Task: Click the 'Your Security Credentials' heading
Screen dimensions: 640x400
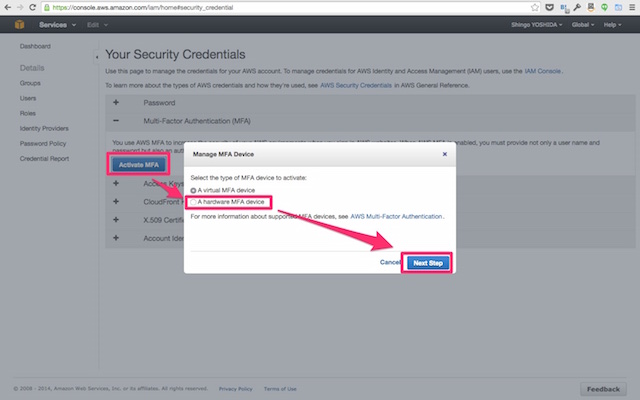Action: (176, 54)
